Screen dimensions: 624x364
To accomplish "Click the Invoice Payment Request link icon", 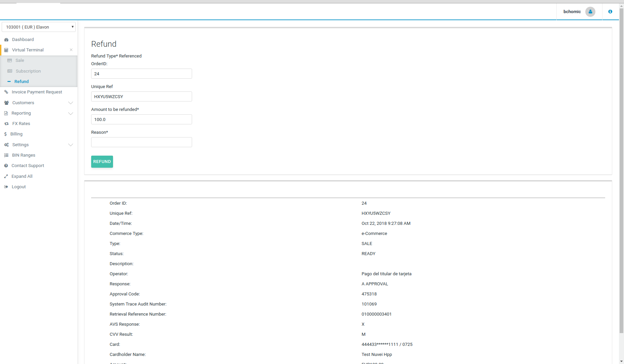I will click(x=6, y=92).
